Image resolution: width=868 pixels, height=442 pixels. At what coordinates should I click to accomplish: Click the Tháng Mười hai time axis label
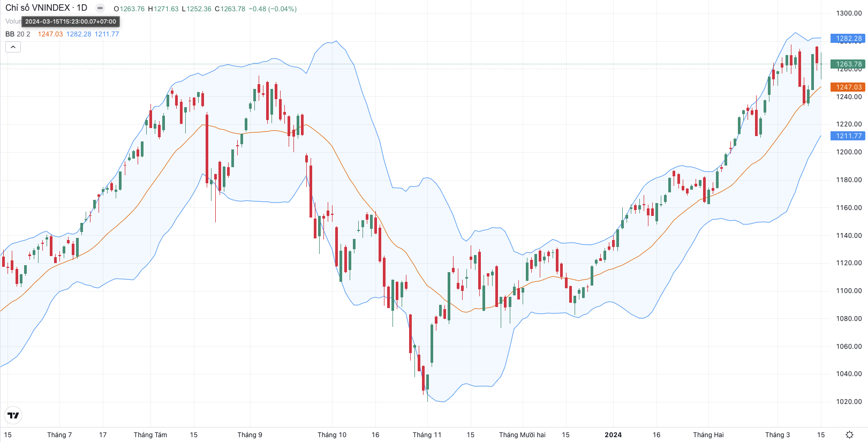(x=523, y=435)
